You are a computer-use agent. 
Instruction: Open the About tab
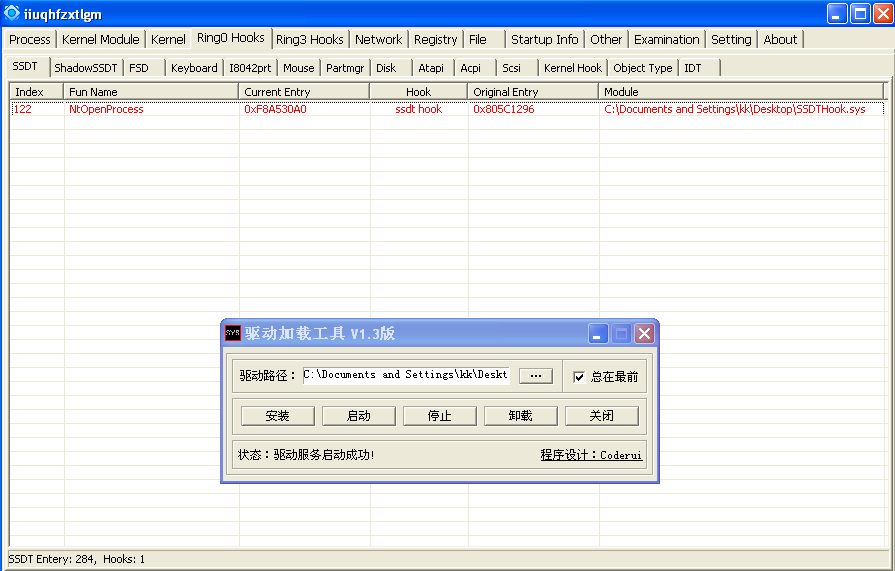tap(780, 39)
